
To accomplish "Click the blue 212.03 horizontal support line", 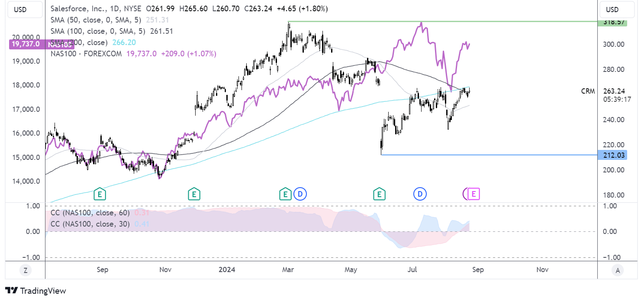I will pos(489,155).
